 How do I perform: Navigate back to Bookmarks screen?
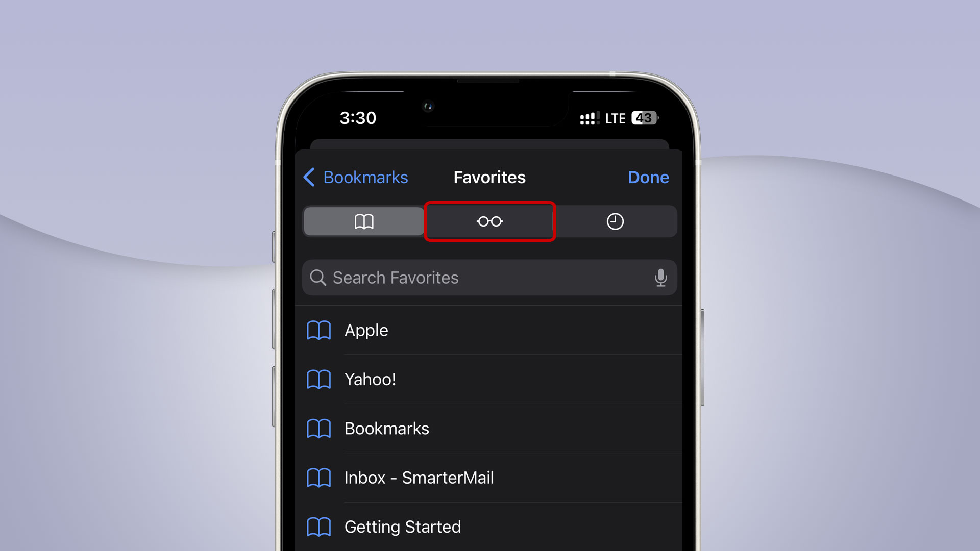point(355,176)
